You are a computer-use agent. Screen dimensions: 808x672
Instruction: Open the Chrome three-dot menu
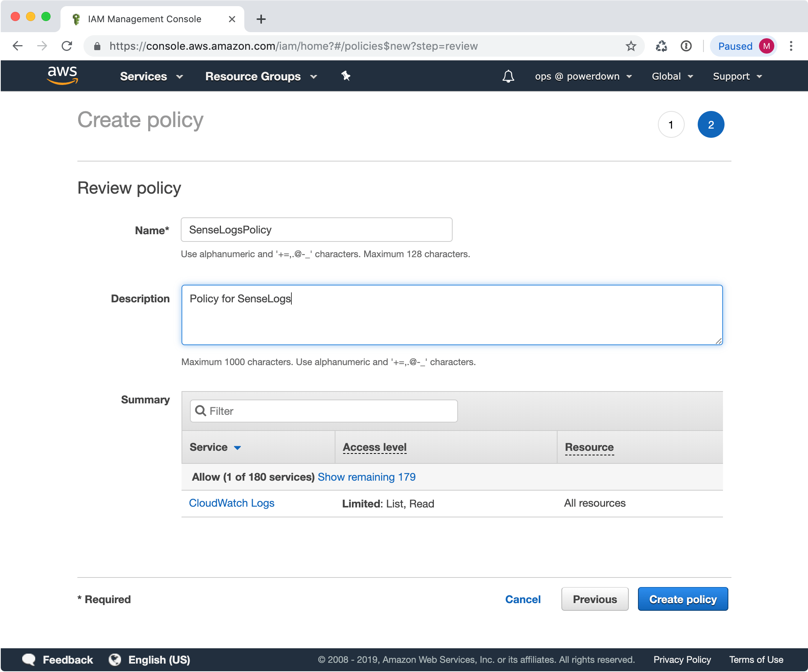point(791,46)
